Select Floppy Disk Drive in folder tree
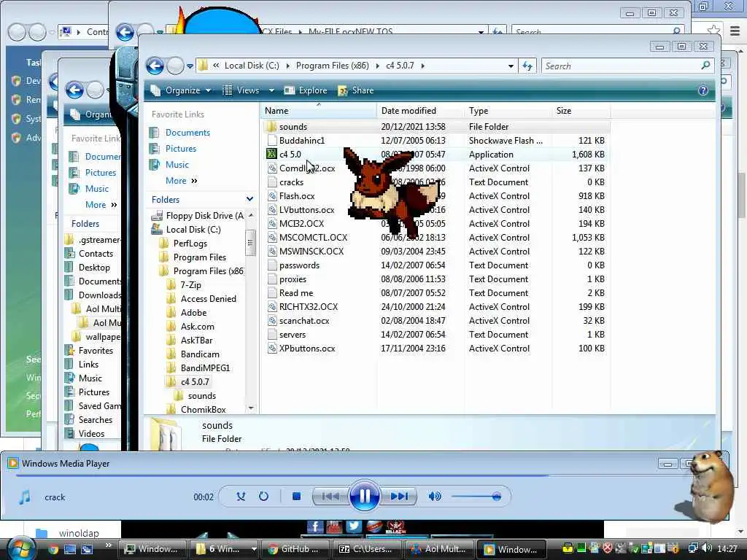 (x=204, y=216)
